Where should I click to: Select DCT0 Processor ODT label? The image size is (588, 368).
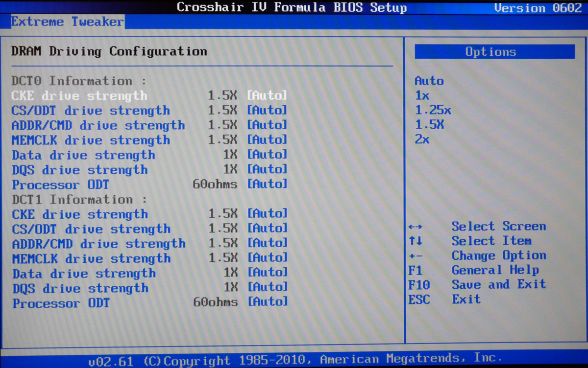coord(60,185)
